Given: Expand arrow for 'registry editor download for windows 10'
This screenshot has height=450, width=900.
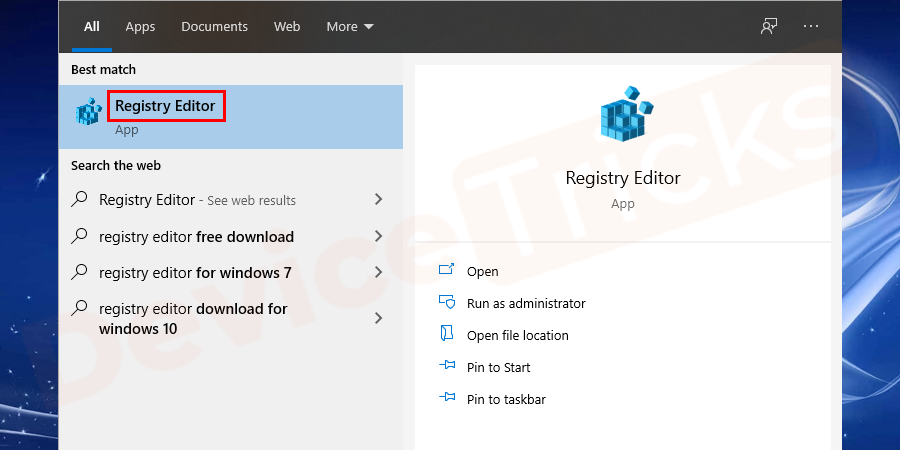Looking at the screenshot, I should pyautogui.click(x=378, y=318).
